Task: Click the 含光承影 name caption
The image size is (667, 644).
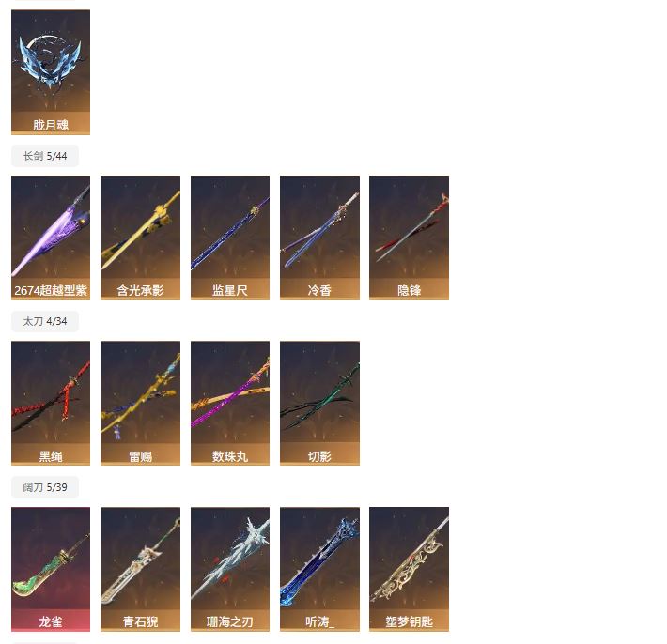Action: (x=140, y=290)
